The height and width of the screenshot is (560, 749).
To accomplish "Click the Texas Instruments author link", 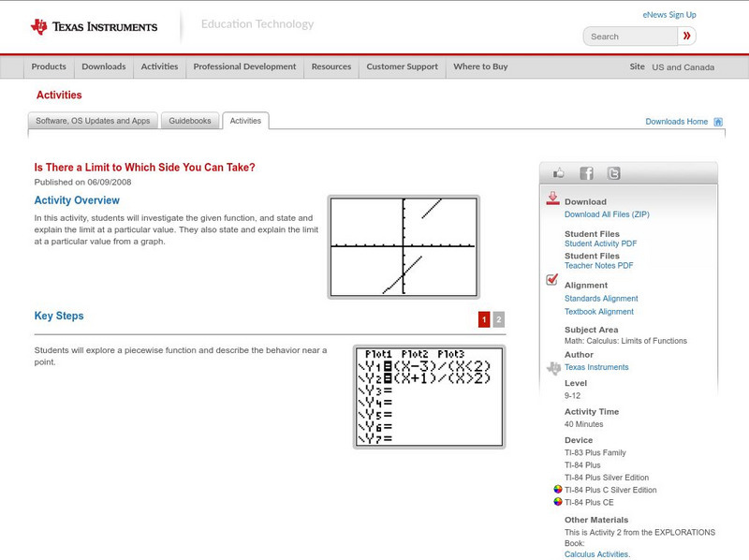I will click(596, 367).
